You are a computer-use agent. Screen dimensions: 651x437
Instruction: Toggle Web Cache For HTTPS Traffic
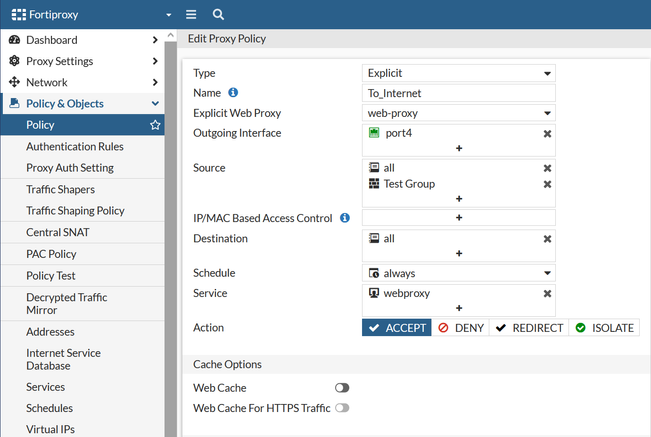tap(342, 408)
